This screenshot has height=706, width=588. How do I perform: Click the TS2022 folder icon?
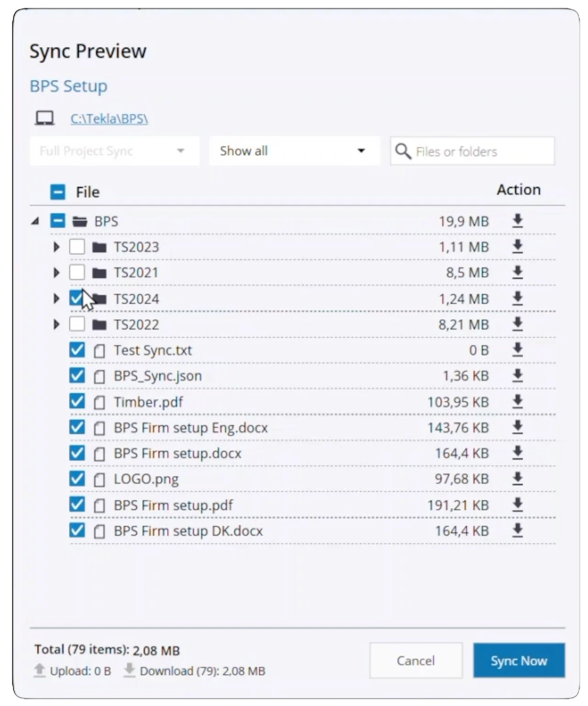[x=99, y=325]
